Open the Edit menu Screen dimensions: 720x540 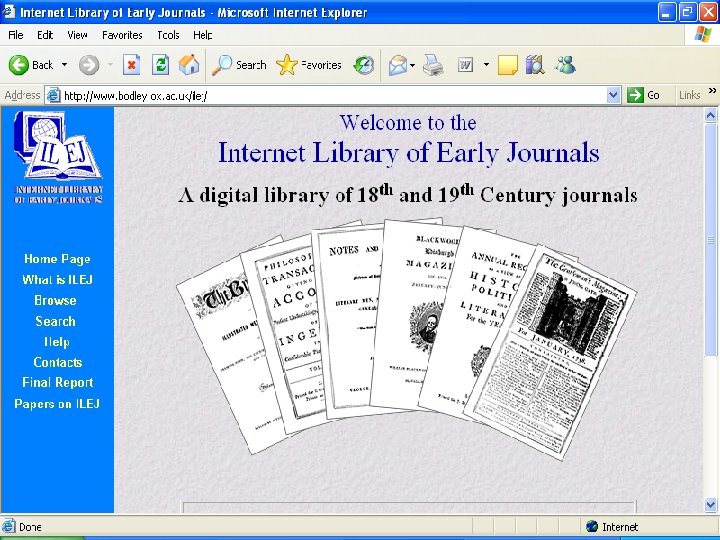(45, 35)
